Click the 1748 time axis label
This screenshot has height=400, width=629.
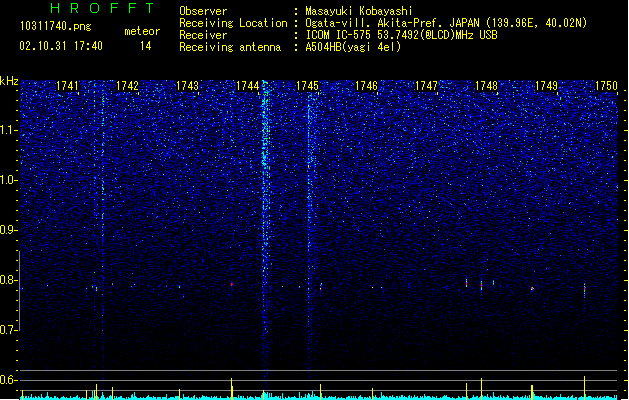(486, 86)
